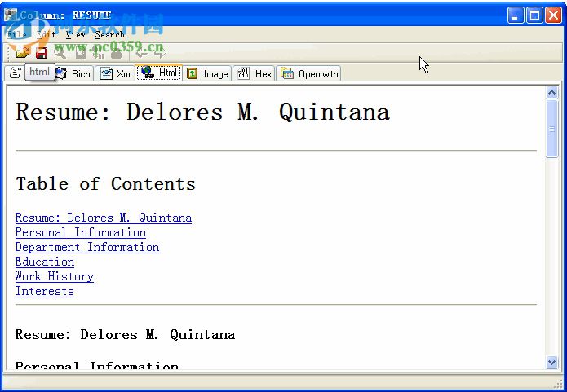This screenshot has height=392, width=567.
Task: Click the large 'Resume: Delores M. Quintana' title
Action: pyautogui.click(x=203, y=112)
